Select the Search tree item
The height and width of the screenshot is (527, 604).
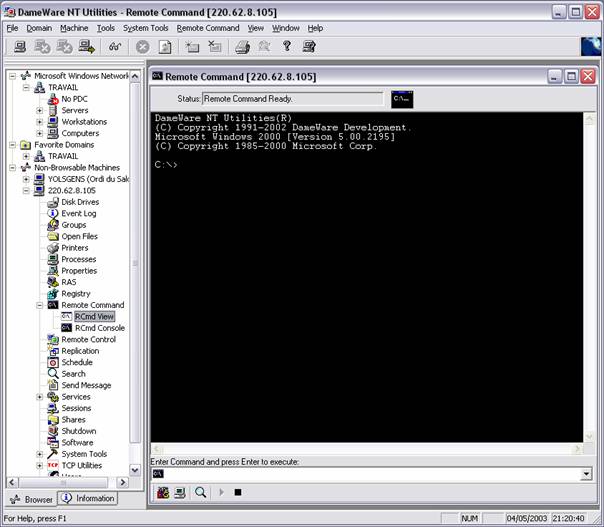click(74, 374)
